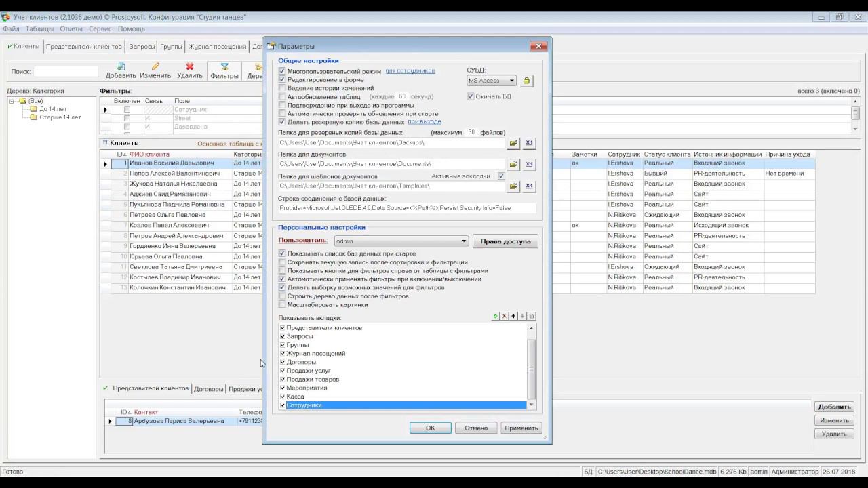The image size is (868, 488).
Task: Click Добавить button in bottom right panel
Action: [834, 407]
